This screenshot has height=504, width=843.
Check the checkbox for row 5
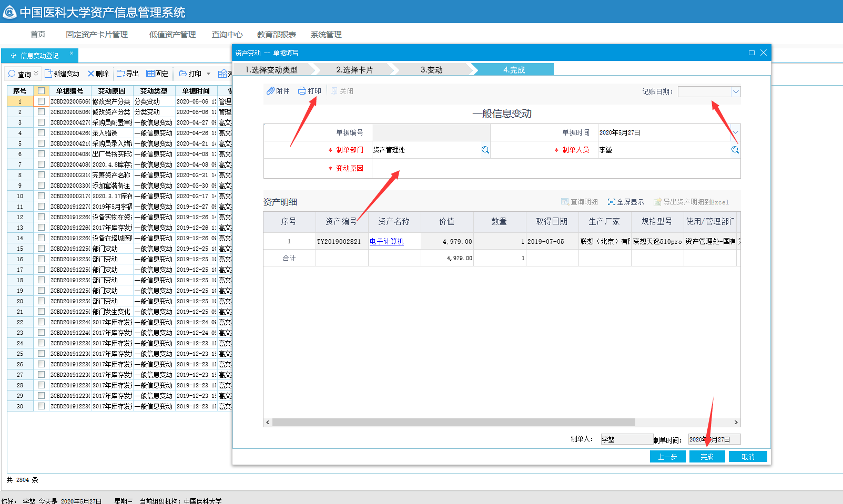pyautogui.click(x=41, y=143)
